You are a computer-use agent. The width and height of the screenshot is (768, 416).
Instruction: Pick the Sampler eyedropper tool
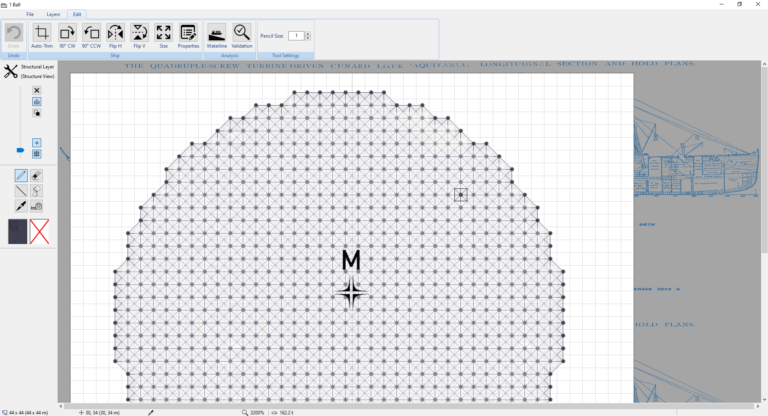(x=21, y=206)
